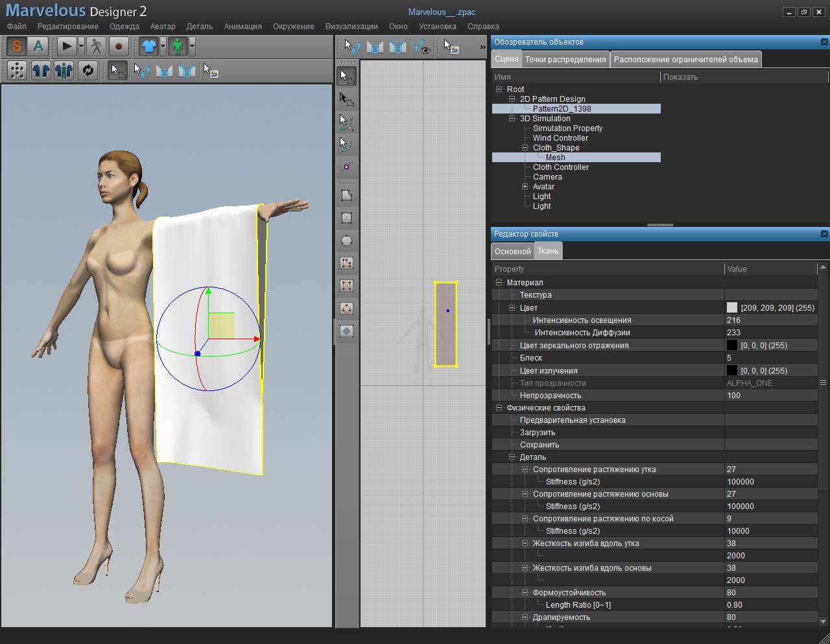Collapse the Физические свойства section
830x644 pixels.
point(499,408)
